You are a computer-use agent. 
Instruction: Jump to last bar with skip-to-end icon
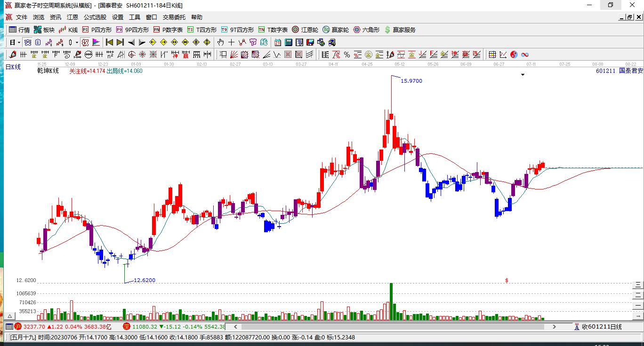tap(120, 42)
